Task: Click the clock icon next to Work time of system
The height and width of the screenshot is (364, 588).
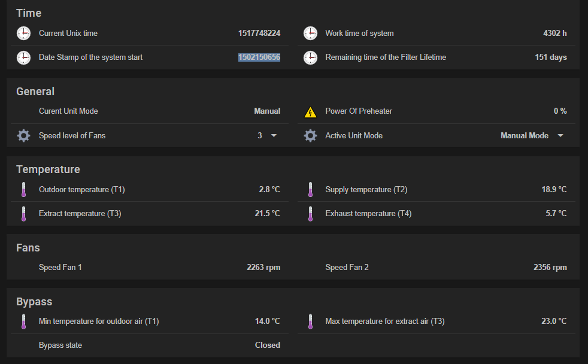Action: (310, 34)
